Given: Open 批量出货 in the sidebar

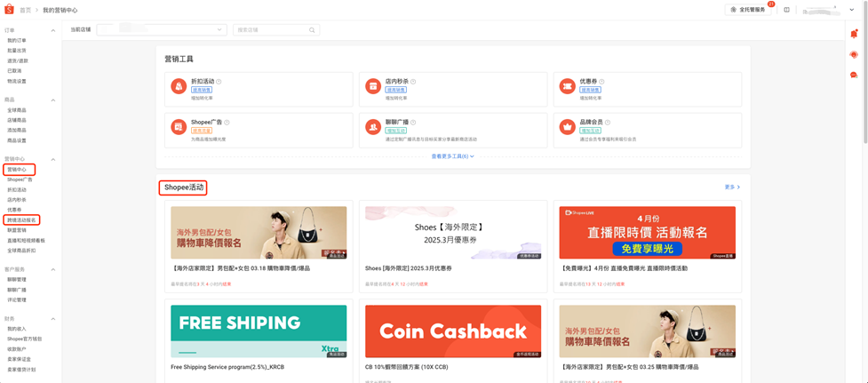Looking at the screenshot, I should point(17,51).
